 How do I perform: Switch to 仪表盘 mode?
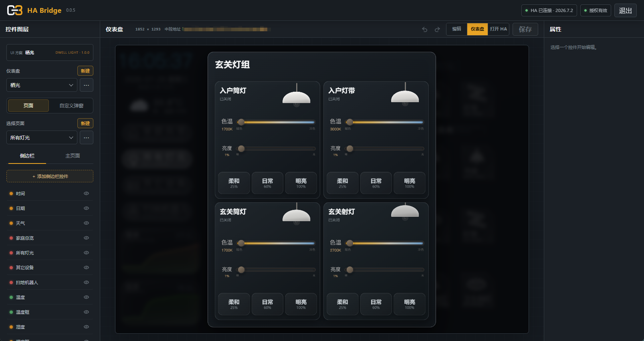[x=477, y=29]
